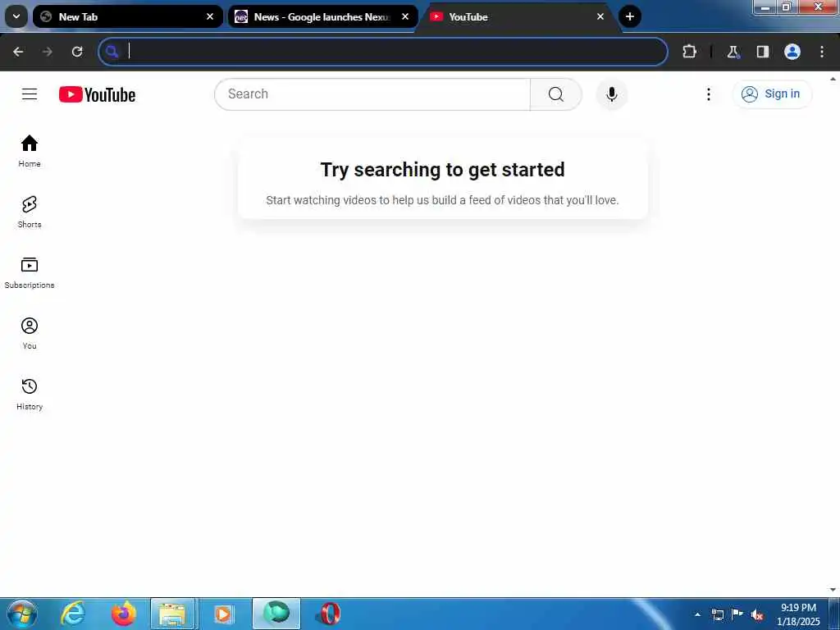Go back to previous page

click(x=18, y=52)
